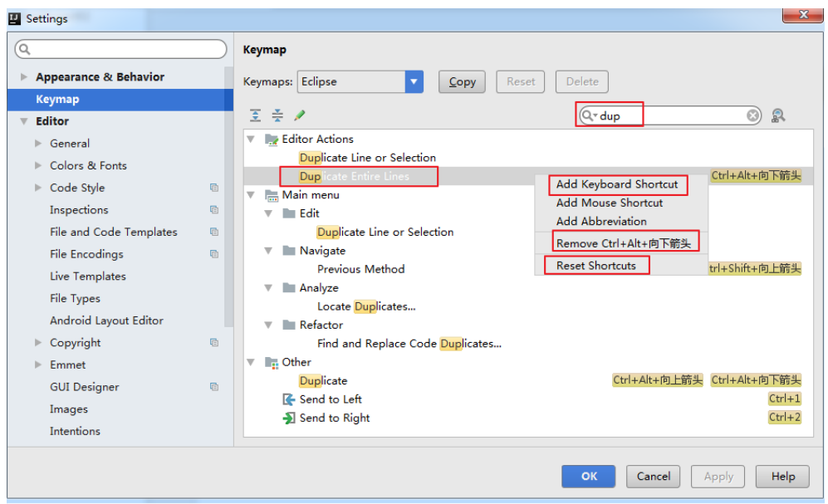The height and width of the screenshot is (504, 828).
Task: Select Previous Method action
Action: 360,269
